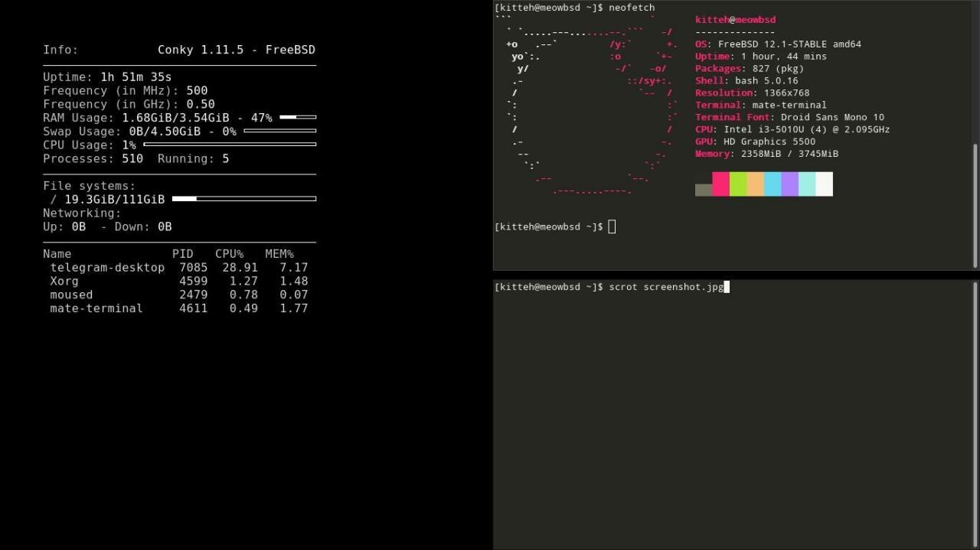Click the 'File systems:' label

(89, 186)
